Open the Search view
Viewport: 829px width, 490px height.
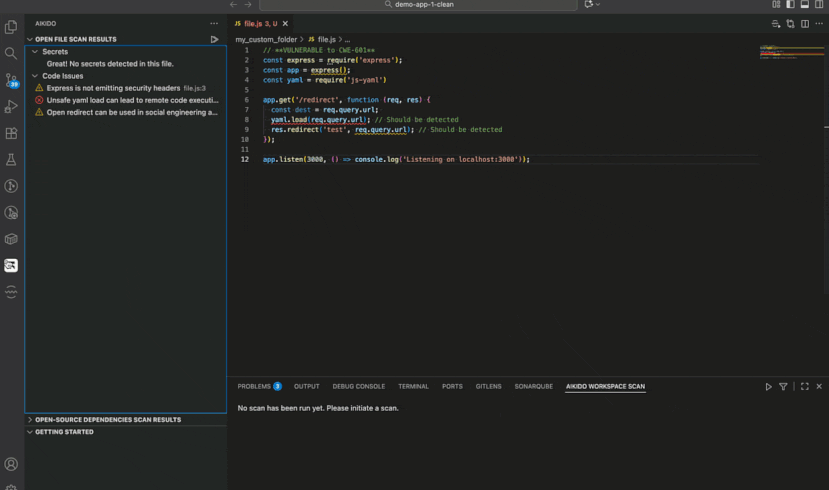(11, 53)
